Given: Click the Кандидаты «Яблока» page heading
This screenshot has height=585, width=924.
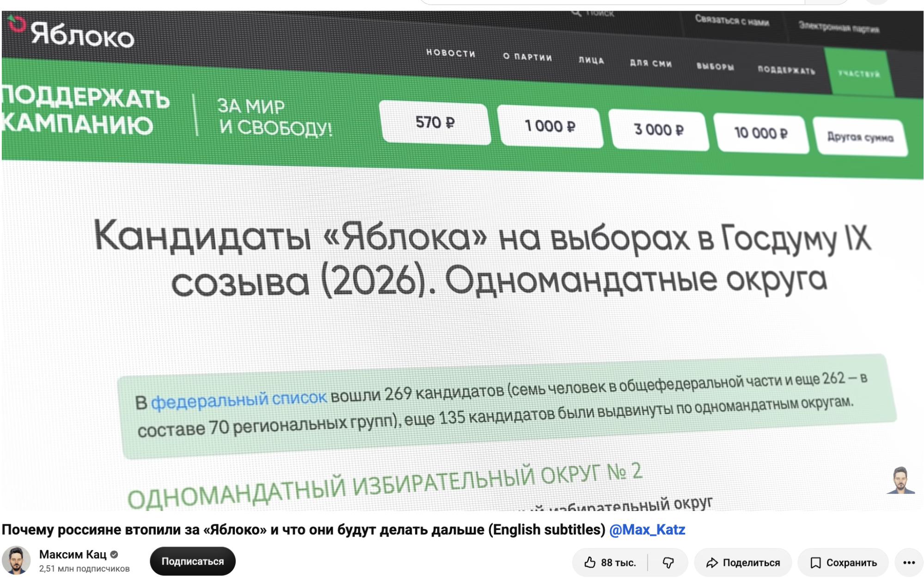Looking at the screenshot, I should [x=482, y=259].
